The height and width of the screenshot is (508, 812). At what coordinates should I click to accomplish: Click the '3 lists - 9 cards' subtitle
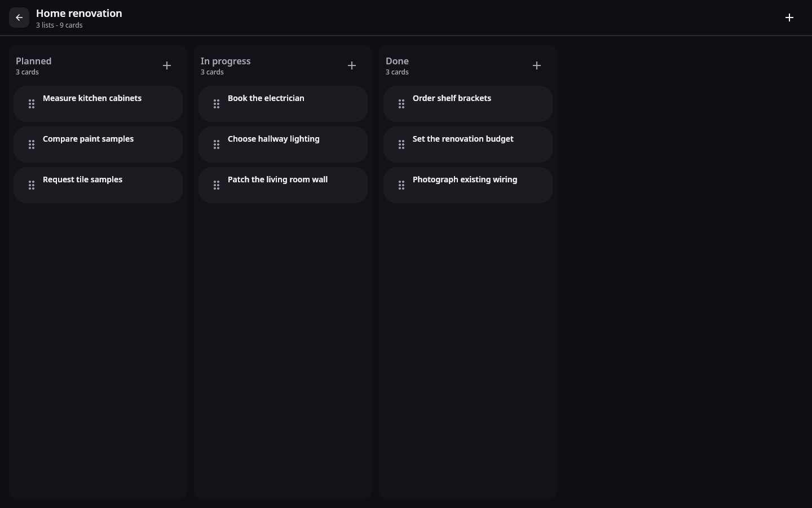pyautogui.click(x=59, y=25)
